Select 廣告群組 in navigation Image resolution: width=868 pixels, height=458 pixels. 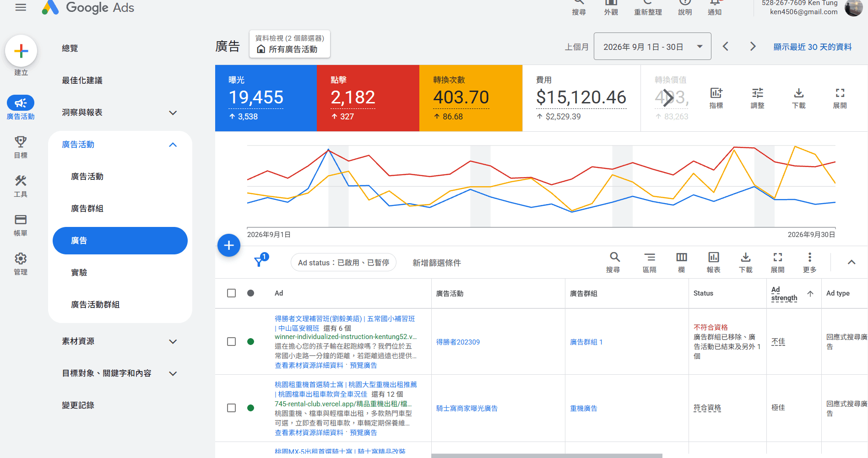tap(87, 209)
